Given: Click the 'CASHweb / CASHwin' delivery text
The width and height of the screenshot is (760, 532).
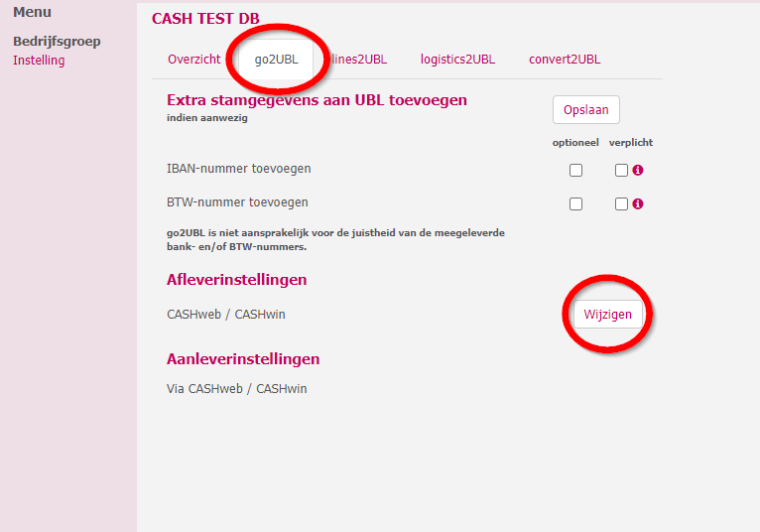Looking at the screenshot, I should (x=226, y=315).
